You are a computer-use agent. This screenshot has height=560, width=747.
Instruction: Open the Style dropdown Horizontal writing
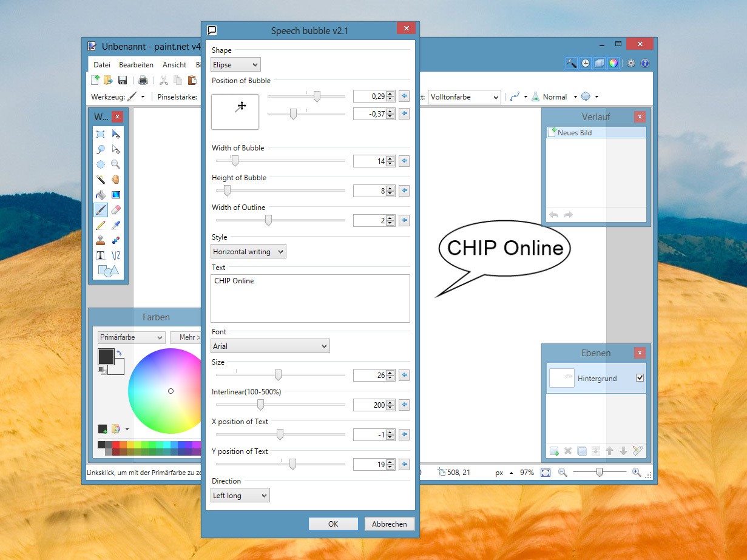click(248, 251)
